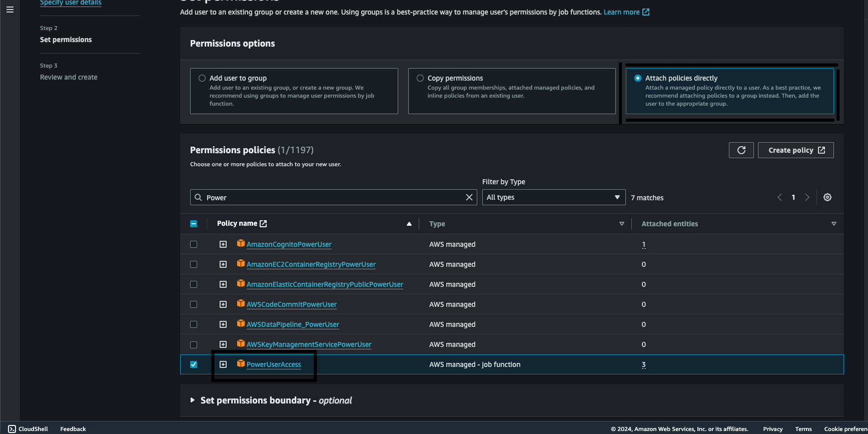The height and width of the screenshot is (434, 868).
Task: Select the Copy permissions option
Action: tap(420, 78)
